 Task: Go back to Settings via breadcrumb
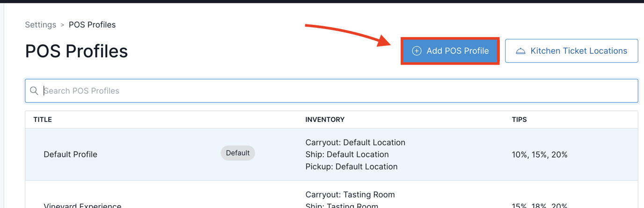pos(40,25)
